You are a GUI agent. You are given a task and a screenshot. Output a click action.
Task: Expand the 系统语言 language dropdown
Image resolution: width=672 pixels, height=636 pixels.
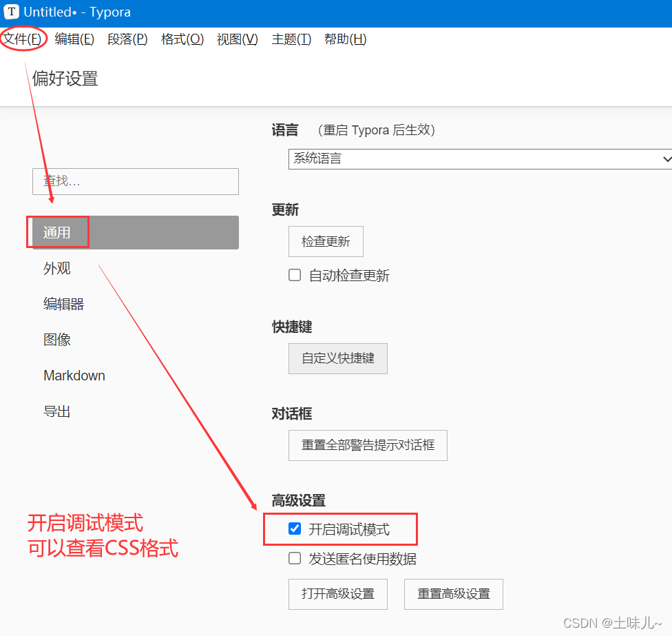coord(480,159)
